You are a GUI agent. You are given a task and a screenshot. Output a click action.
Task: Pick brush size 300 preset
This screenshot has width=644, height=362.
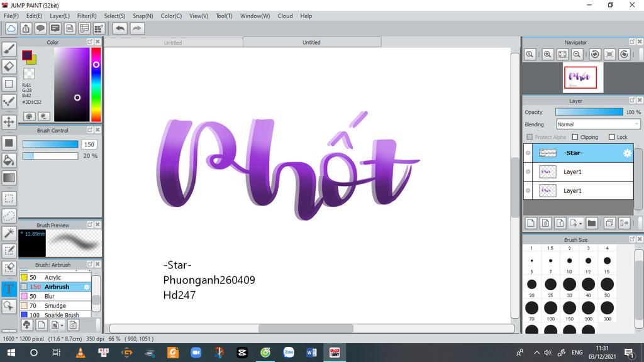[x=607, y=308]
